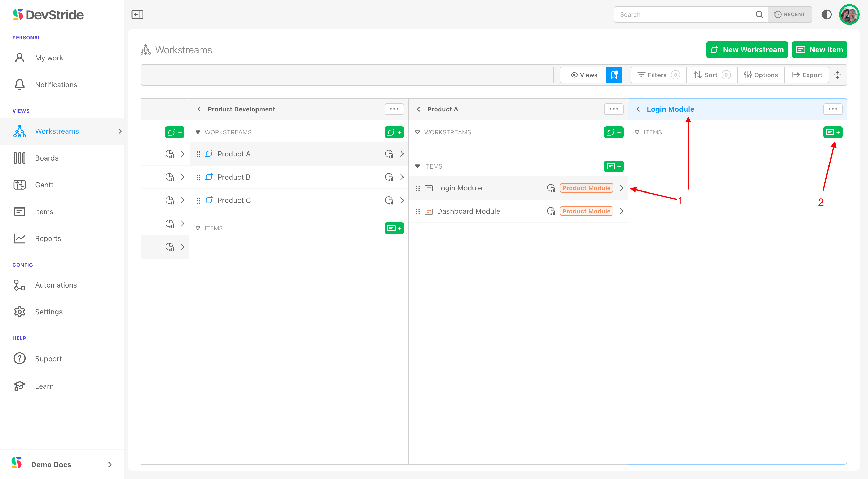Open Gantt view from sidebar
The width and height of the screenshot is (868, 479).
tap(44, 185)
